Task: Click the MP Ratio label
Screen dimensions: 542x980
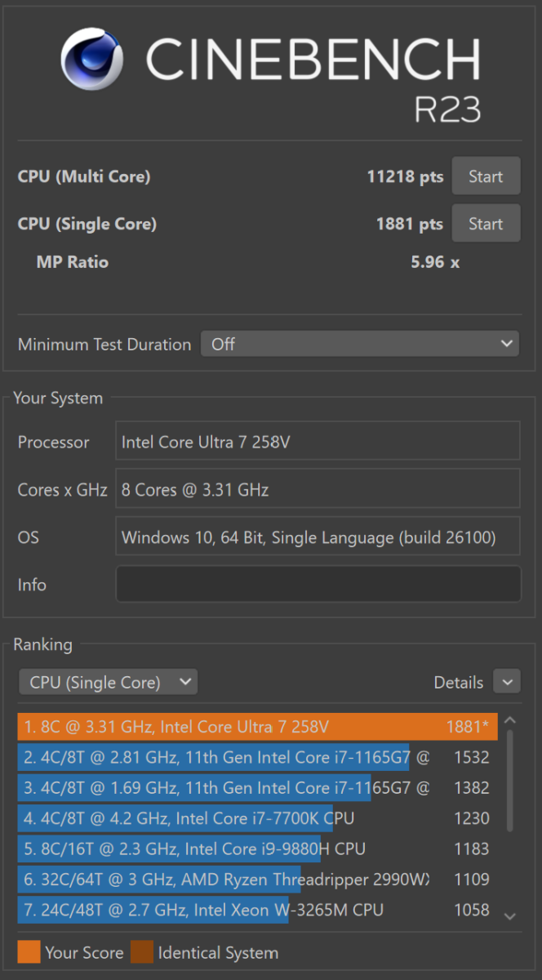Action: (73, 262)
